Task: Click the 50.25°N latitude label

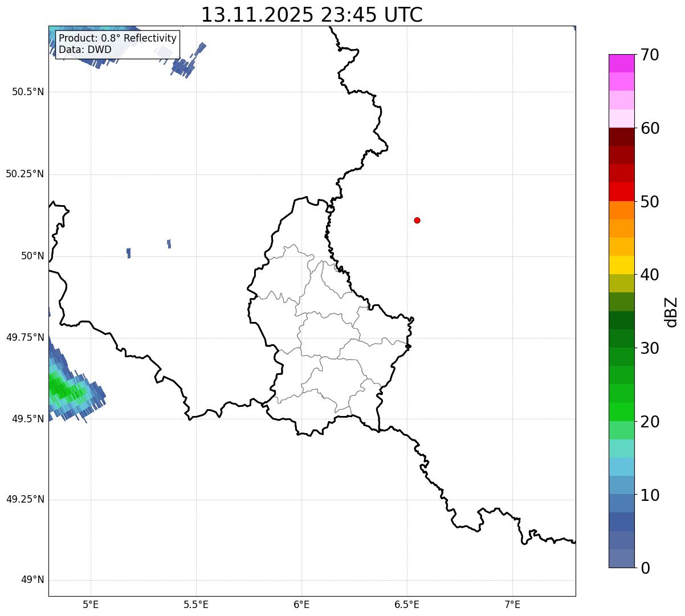Action: tap(25, 174)
